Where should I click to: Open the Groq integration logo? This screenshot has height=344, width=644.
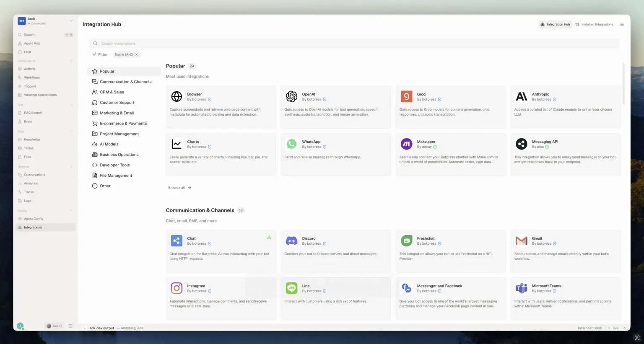click(406, 96)
